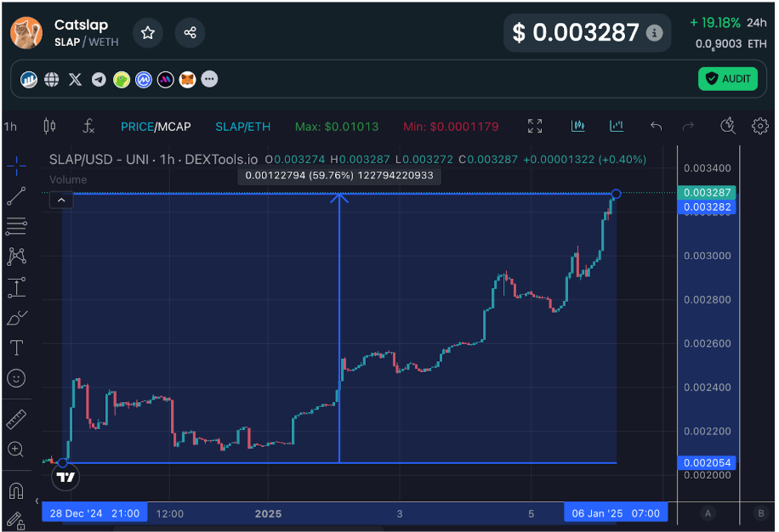Click the blue 0.003282 price axis label
The image size is (779, 532).
coord(707,207)
